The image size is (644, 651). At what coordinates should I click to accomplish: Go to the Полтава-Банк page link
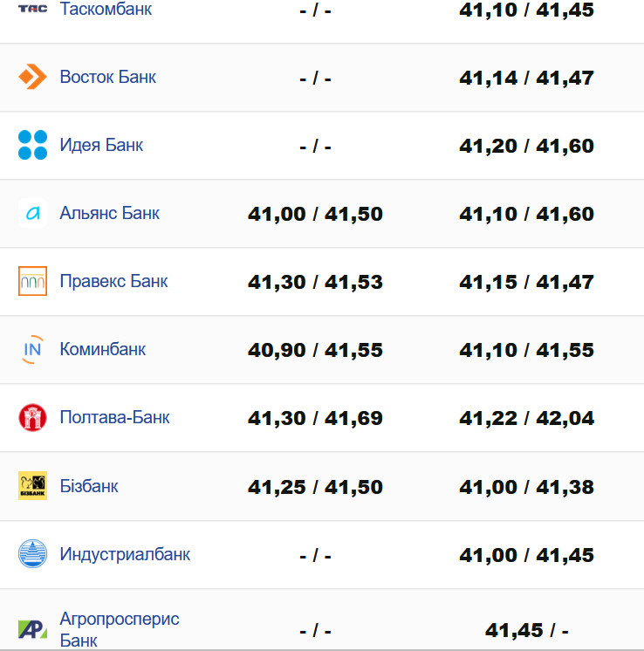click(x=114, y=417)
